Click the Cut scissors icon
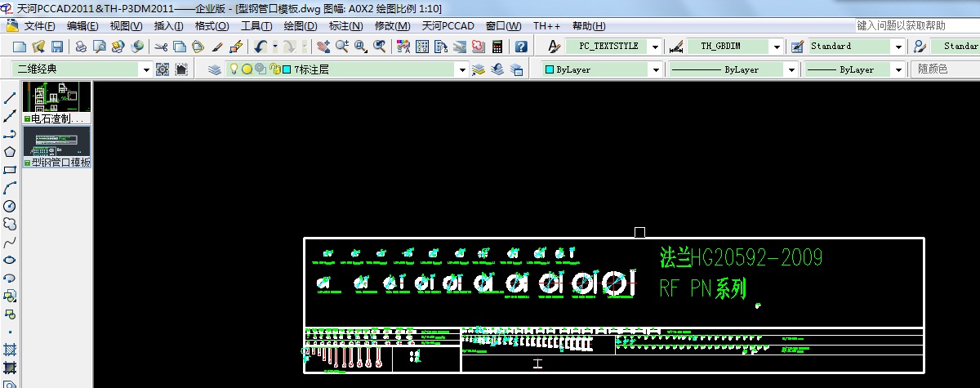980x388 pixels. pyautogui.click(x=161, y=47)
